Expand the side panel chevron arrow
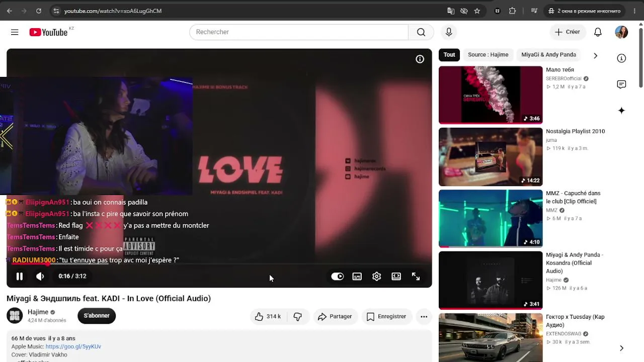644x362 pixels. (x=621, y=348)
